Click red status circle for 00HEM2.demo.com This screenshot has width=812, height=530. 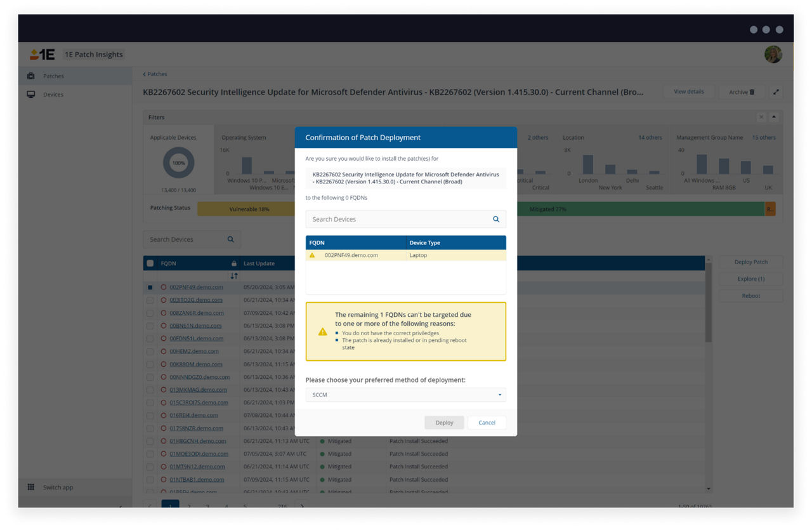tap(164, 351)
